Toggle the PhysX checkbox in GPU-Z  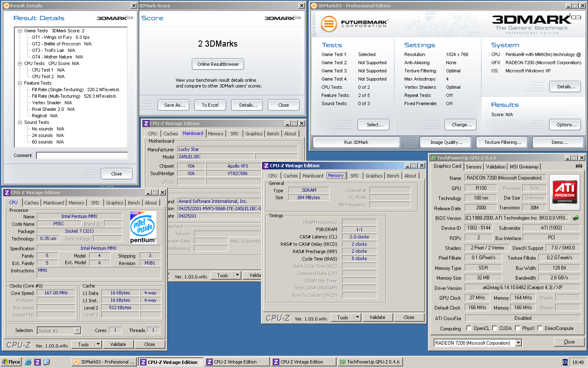click(517, 328)
